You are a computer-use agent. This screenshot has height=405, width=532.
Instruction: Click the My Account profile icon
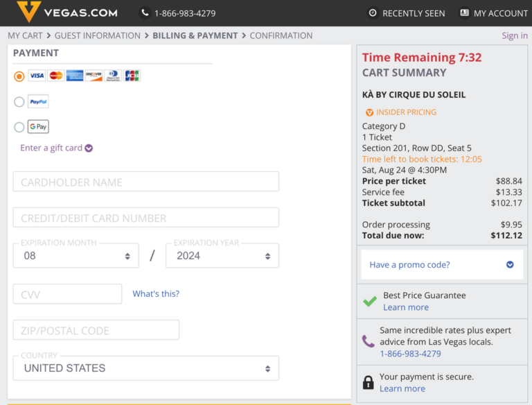pos(464,13)
